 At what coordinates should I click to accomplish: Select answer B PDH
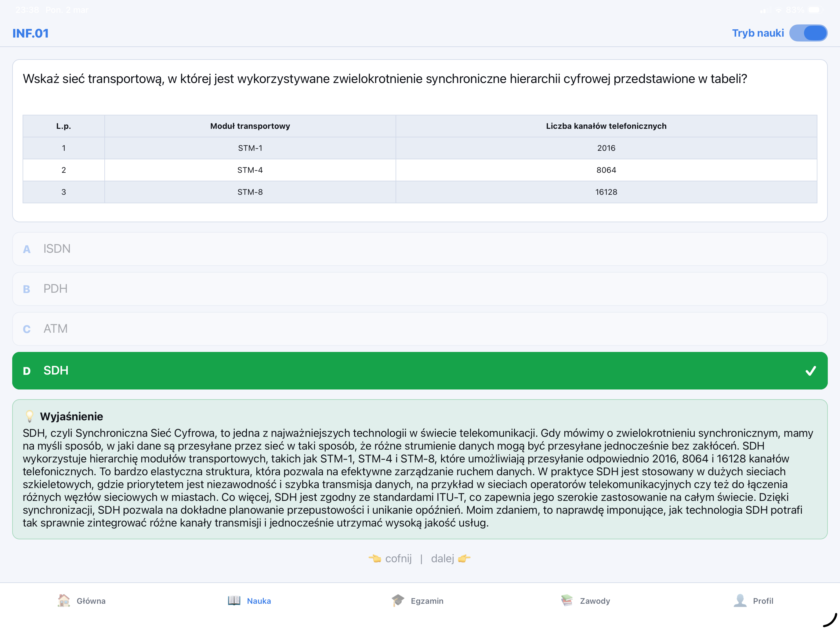click(420, 289)
